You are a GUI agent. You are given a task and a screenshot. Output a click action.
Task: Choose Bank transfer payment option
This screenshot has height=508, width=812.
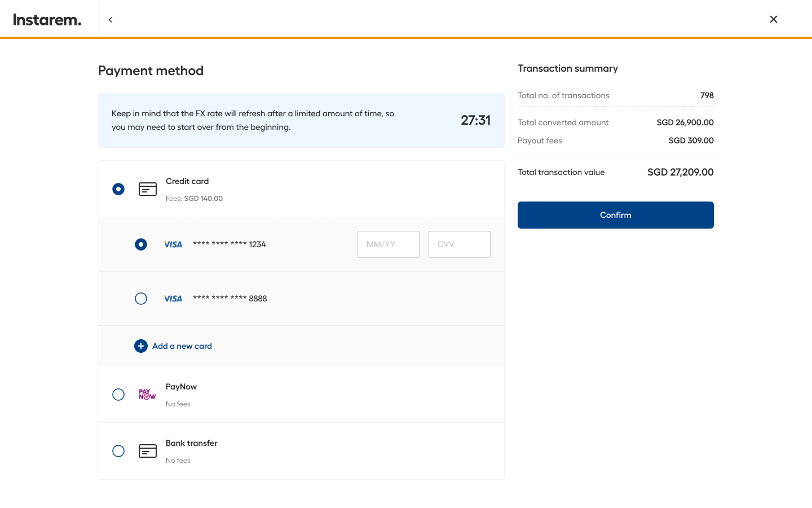point(118,451)
